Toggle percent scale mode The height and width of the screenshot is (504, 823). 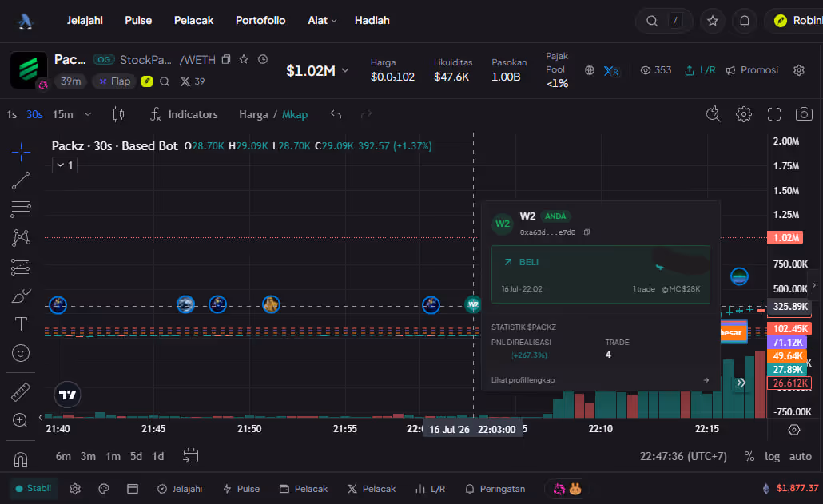749,456
